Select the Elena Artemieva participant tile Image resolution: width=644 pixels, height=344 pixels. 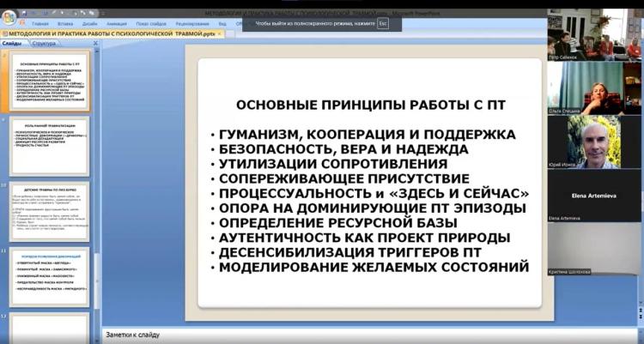coord(594,196)
